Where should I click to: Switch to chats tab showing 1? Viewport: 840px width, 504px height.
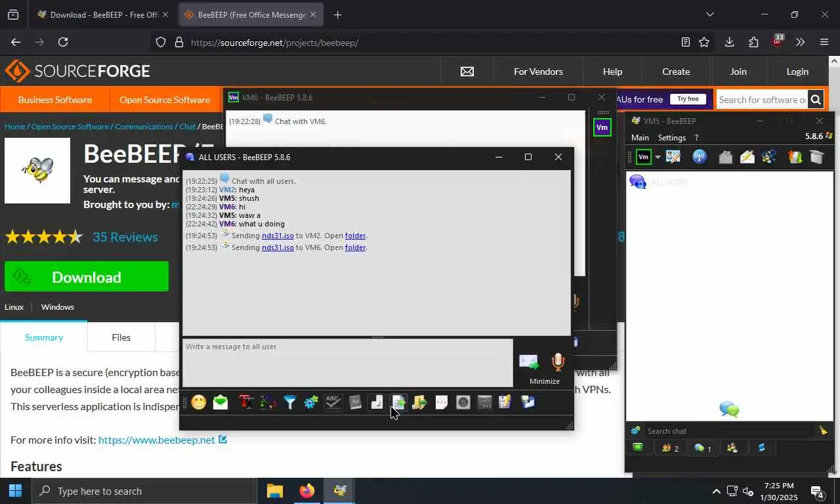point(702,448)
